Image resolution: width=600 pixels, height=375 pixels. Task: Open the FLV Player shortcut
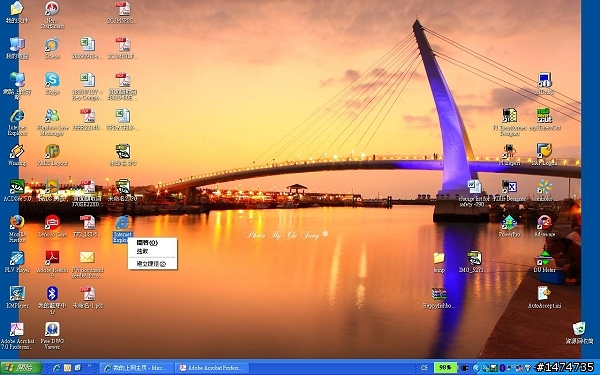pos(17,261)
